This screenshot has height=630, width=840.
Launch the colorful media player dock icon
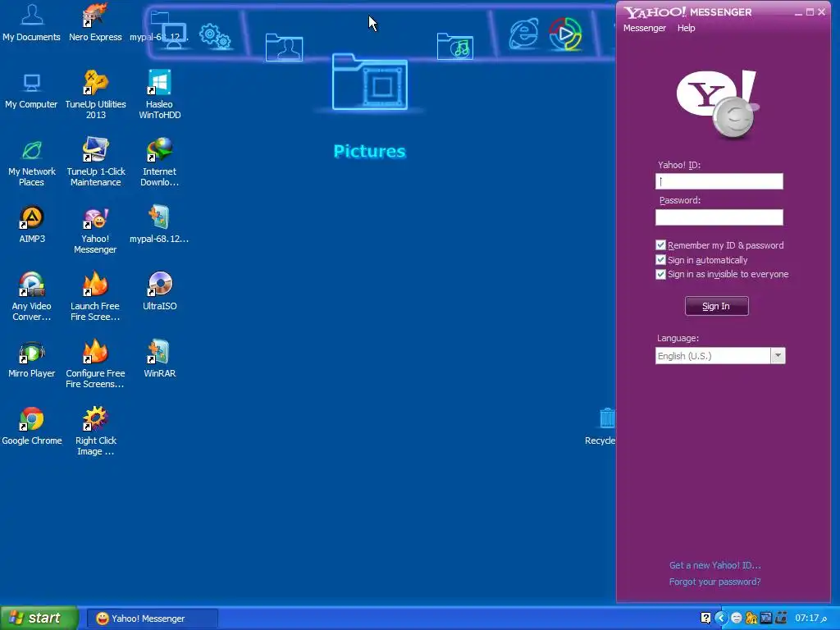[565, 34]
